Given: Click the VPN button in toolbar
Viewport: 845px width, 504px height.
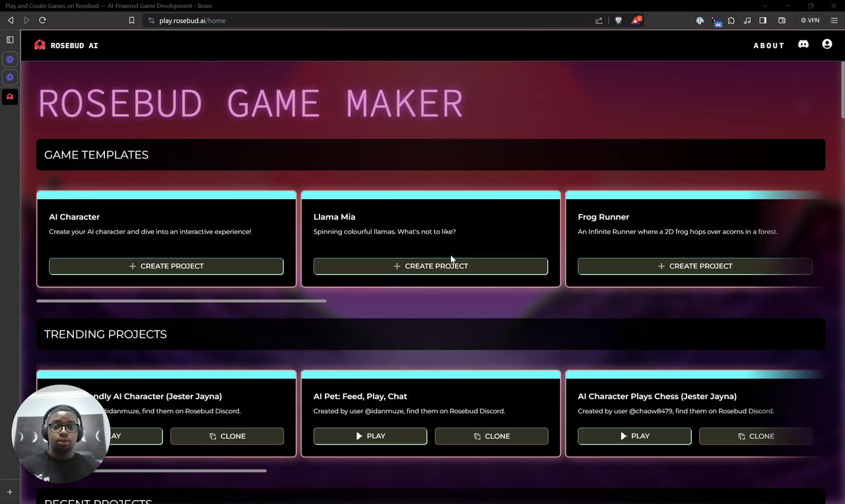Looking at the screenshot, I should click(x=810, y=20).
